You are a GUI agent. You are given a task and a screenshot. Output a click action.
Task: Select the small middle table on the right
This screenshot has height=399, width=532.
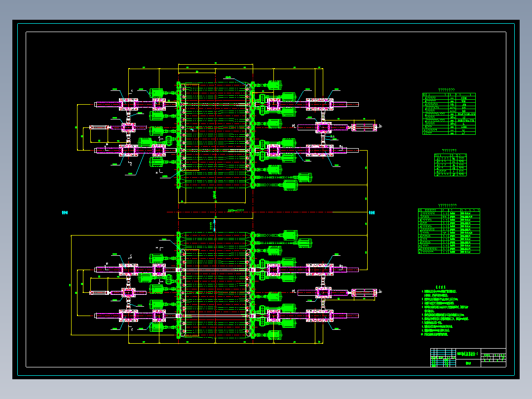[450, 165]
